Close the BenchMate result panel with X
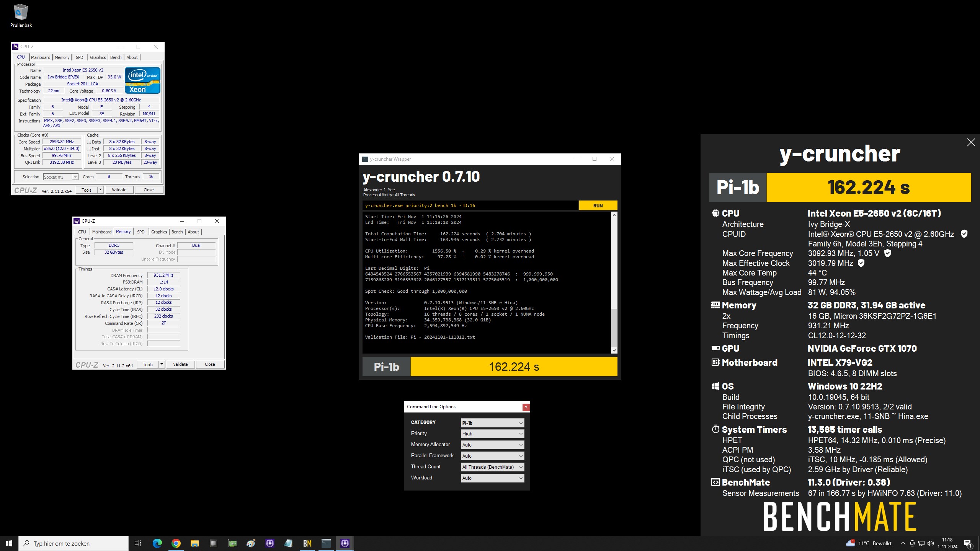980x551 pixels. [x=971, y=142]
